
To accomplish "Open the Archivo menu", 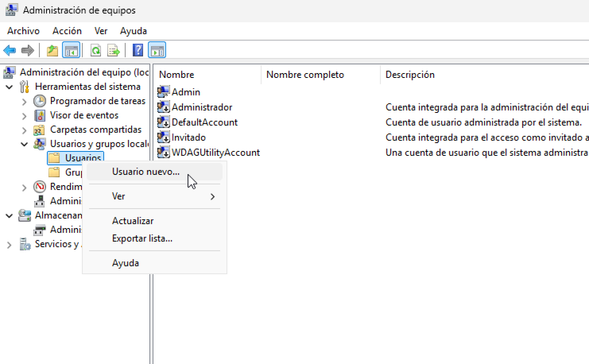I will pyautogui.click(x=23, y=31).
